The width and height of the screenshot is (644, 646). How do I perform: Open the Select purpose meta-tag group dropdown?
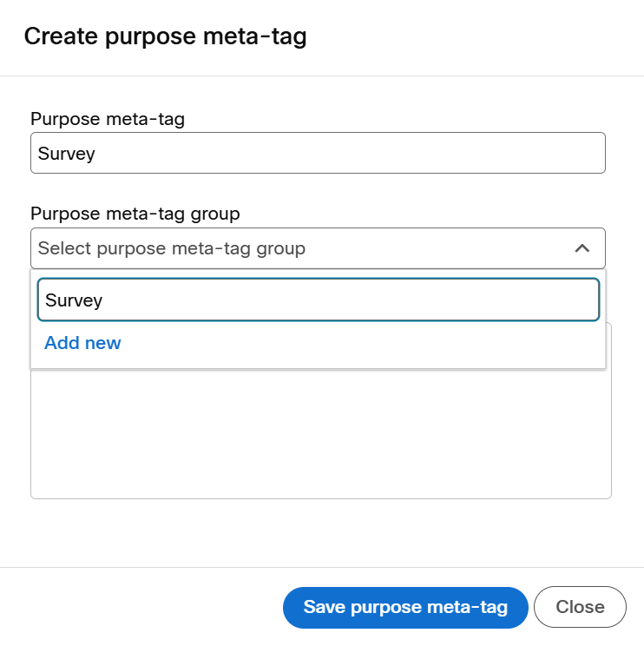coord(318,248)
